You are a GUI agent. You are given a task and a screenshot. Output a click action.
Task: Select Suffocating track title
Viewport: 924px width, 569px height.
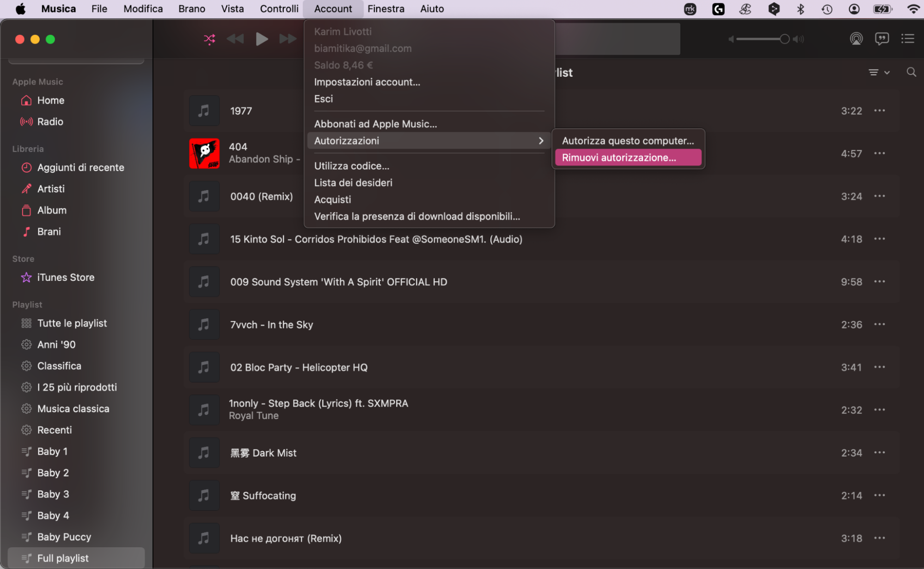coord(263,495)
